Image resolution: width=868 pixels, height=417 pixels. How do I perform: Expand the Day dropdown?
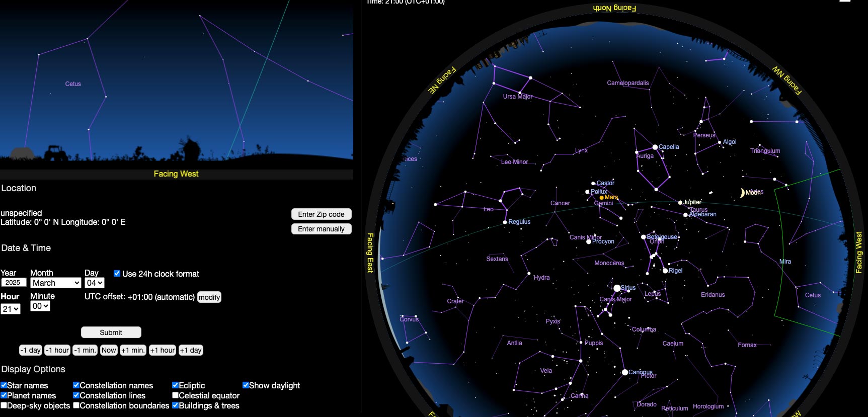(x=94, y=283)
